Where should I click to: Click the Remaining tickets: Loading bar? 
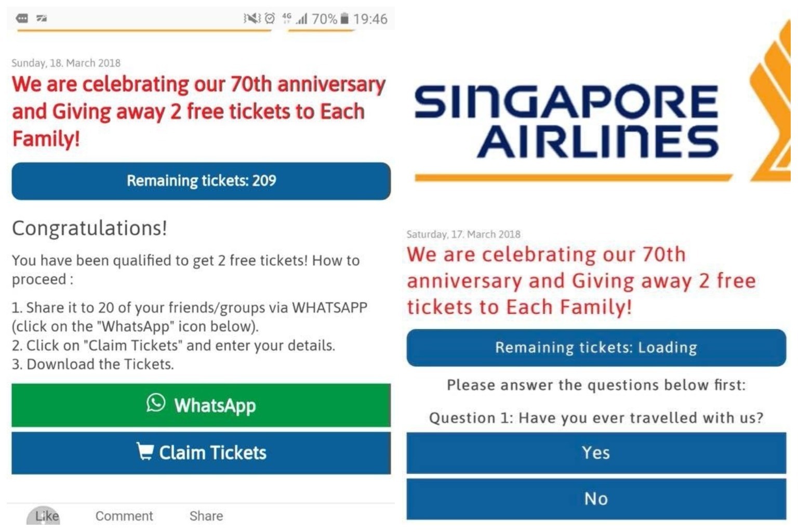(x=596, y=348)
